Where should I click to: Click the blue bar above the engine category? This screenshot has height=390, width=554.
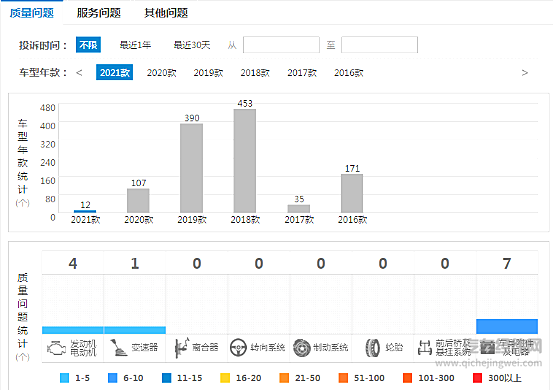pyautogui.click(x=73, y=330)
